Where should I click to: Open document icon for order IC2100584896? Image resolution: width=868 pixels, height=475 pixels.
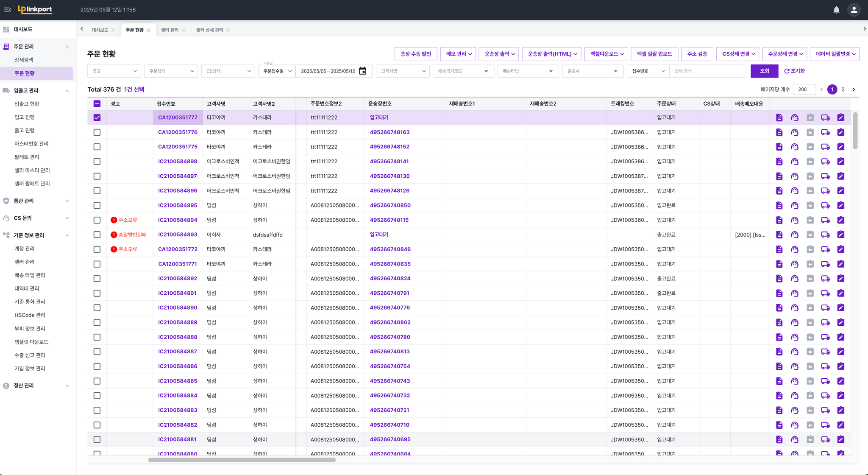point(779,191)
